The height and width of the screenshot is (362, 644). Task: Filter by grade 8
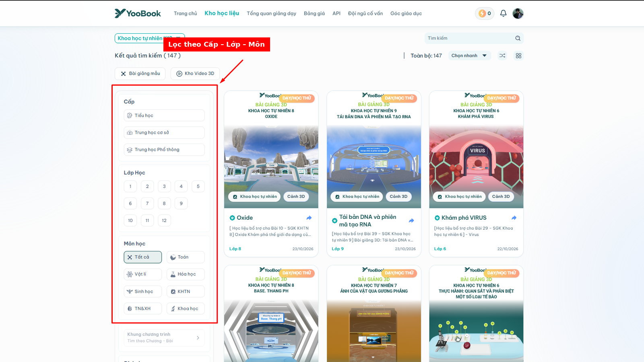click(x=164, y=204)
